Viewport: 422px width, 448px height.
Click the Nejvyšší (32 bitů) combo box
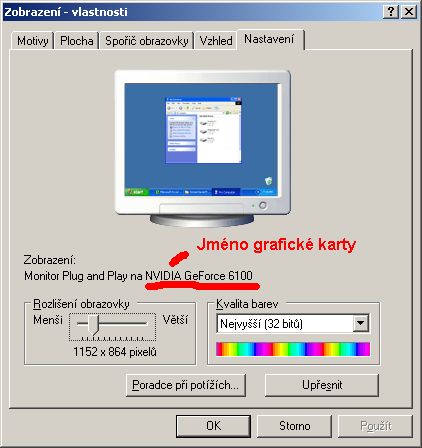click(x=293, y=323)
